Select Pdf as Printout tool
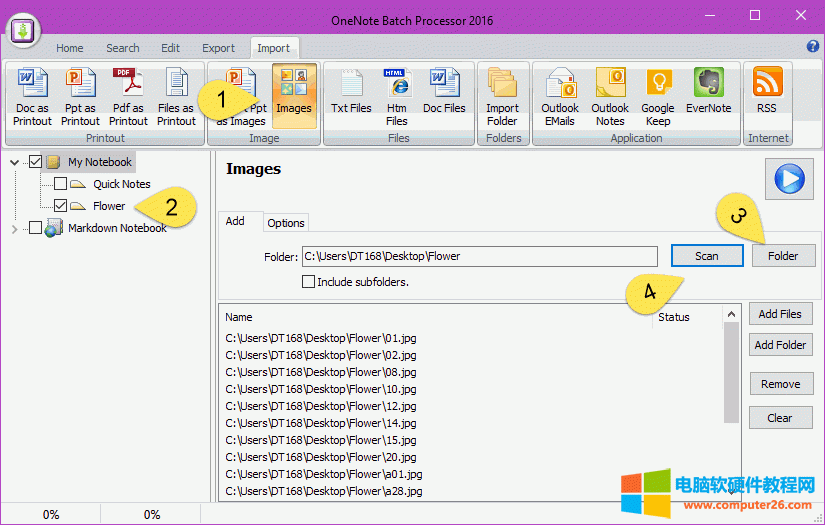The image size is (825, 525). pos(128,97)
